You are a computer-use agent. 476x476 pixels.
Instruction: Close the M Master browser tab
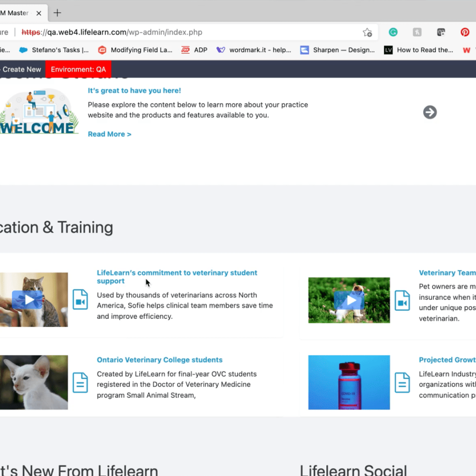39,13
